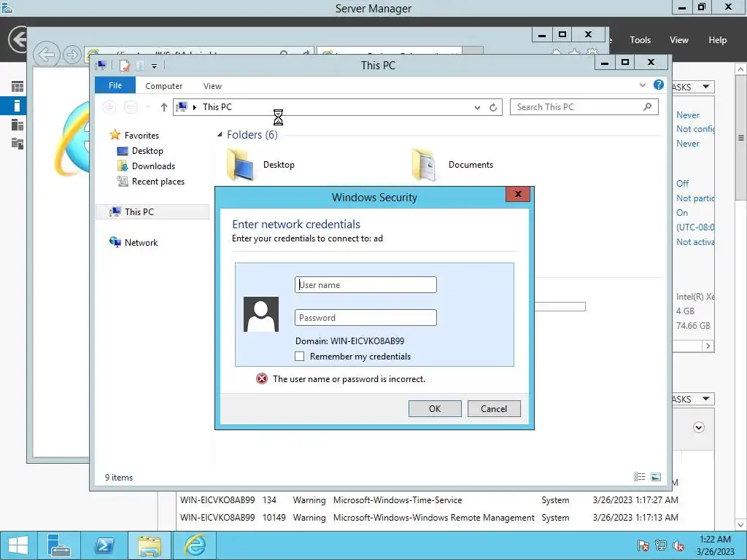Screen dimensions: 747x560
Task: Select File and Storage Services icon
Action: [18, 144]
